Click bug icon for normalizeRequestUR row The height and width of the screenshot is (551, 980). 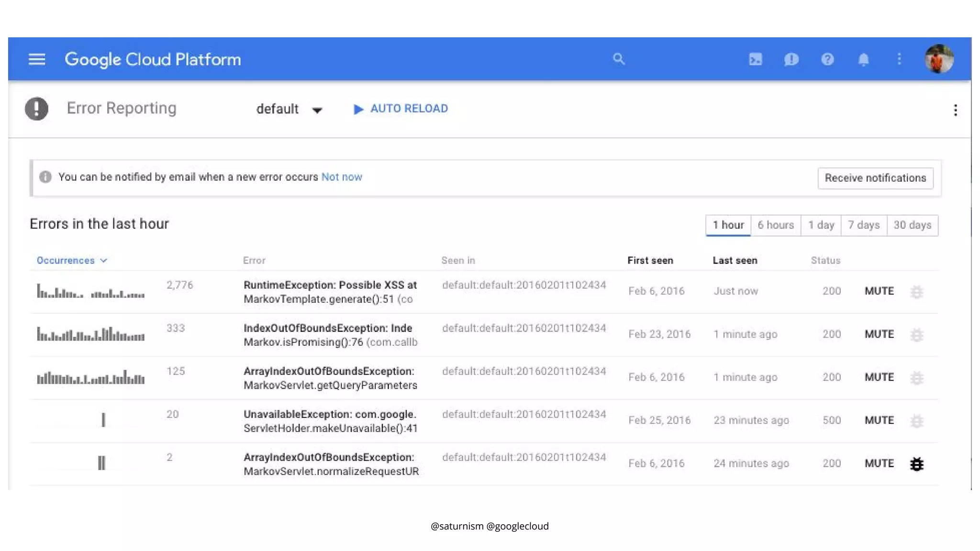click(916, 464)
